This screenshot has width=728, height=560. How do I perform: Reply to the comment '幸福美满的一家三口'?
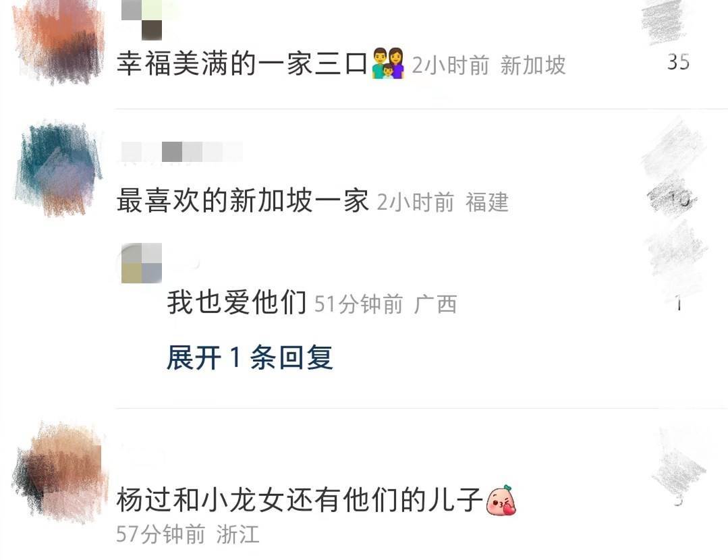242,63
